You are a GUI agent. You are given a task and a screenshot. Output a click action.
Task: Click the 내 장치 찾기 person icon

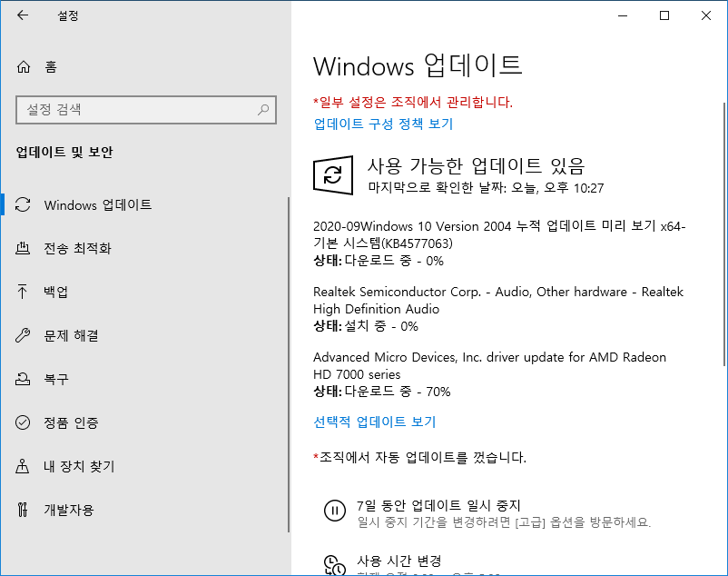click(x=23, y=466)
